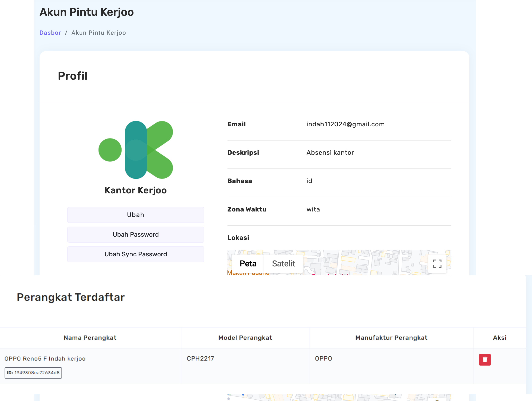Screen dimensions: 532x401
Task: Switch map to Satelit view
Action: 283,263
